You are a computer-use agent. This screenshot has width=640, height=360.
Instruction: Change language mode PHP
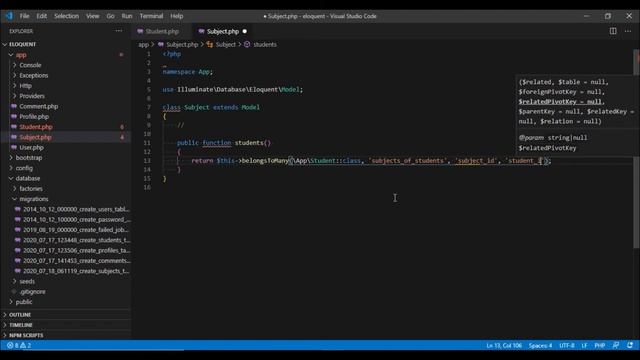600,345
